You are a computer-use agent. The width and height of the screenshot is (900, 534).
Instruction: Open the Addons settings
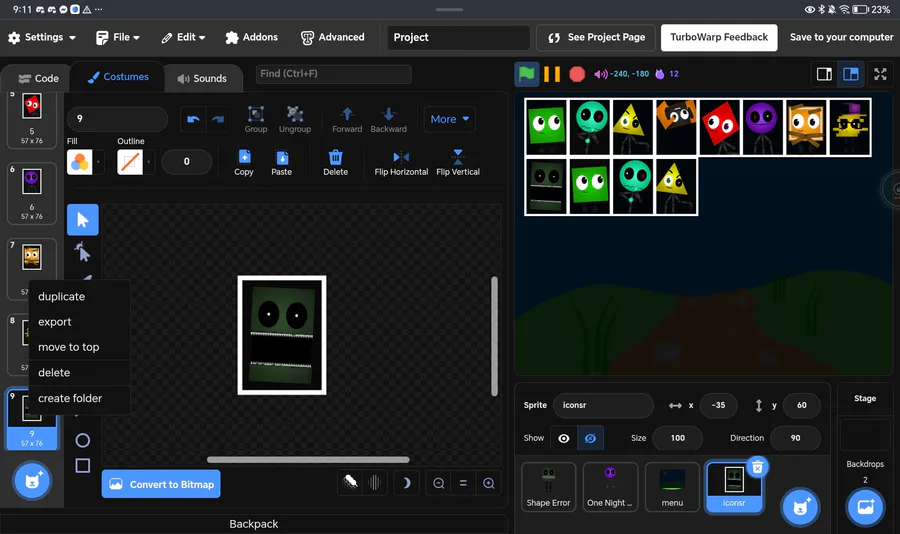[251, 37]
